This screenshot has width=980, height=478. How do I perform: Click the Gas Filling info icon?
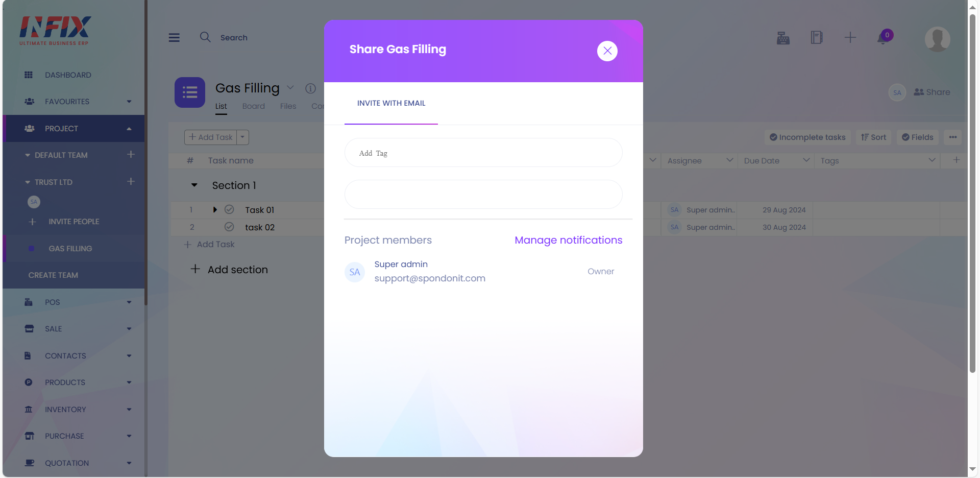coord(310,88)
